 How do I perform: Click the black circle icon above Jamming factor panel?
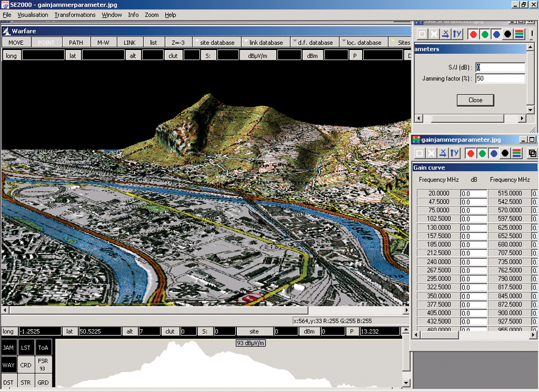[x=508, y=34]
